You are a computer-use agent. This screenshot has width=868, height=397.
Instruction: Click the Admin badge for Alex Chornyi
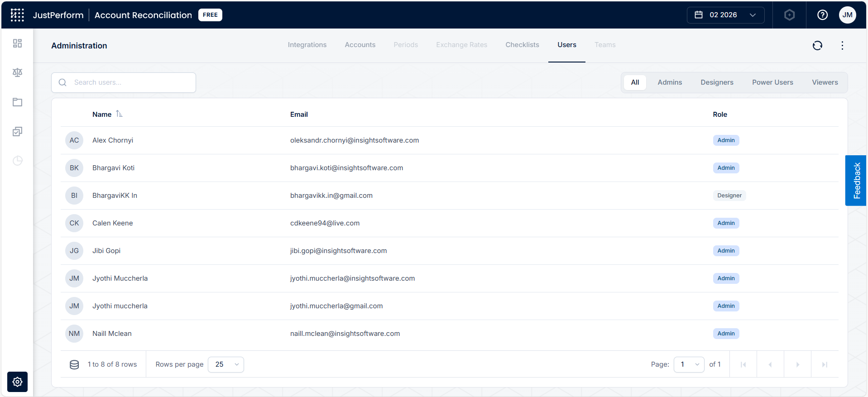coord(726,140)
